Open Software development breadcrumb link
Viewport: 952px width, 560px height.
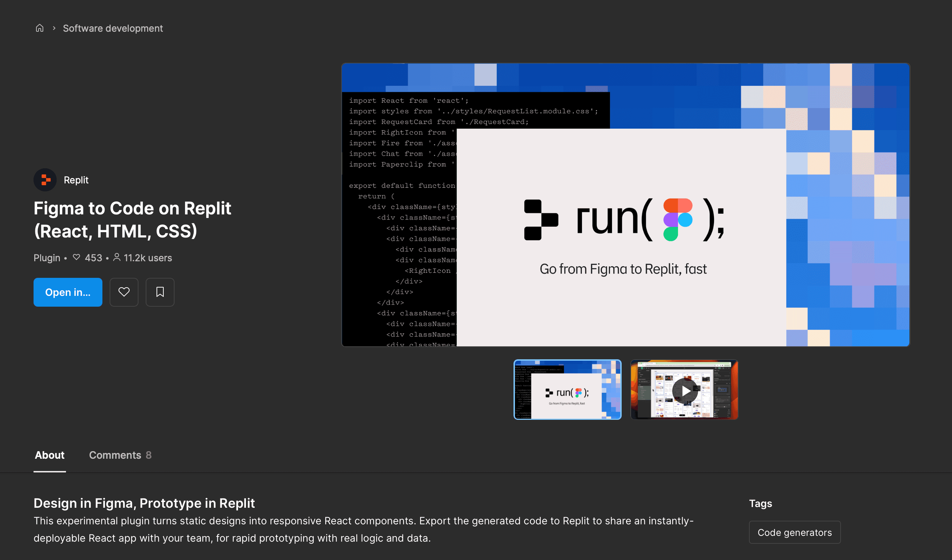(113, 28)
